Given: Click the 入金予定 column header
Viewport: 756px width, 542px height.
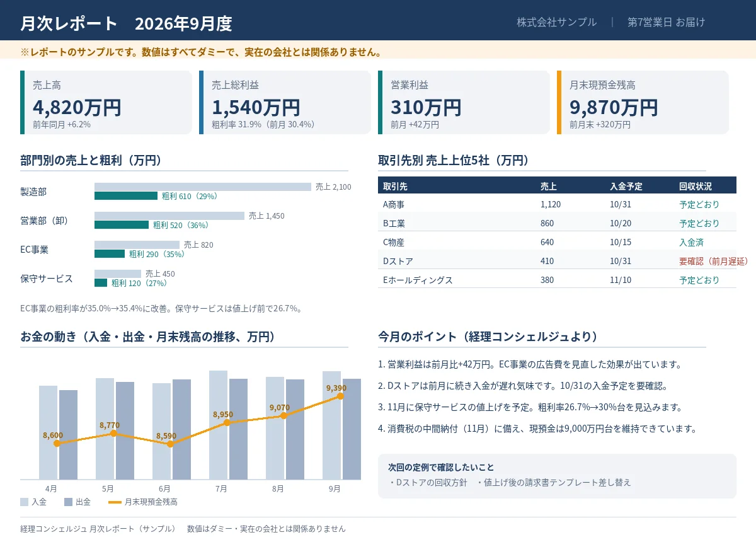Looking at the screenshot, I should coord(626,186).
